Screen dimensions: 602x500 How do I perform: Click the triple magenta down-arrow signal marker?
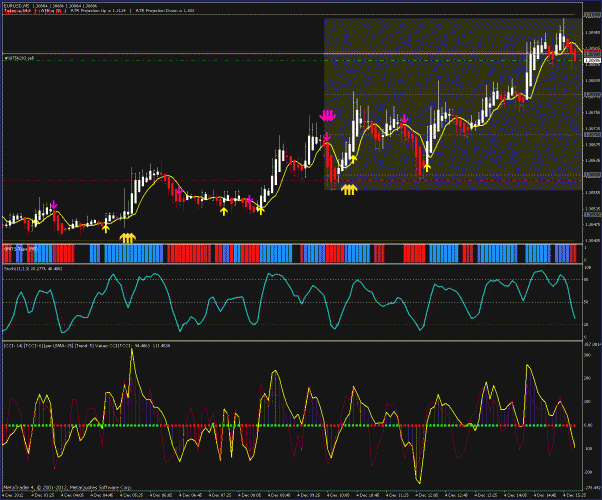[x=327, y=115]
